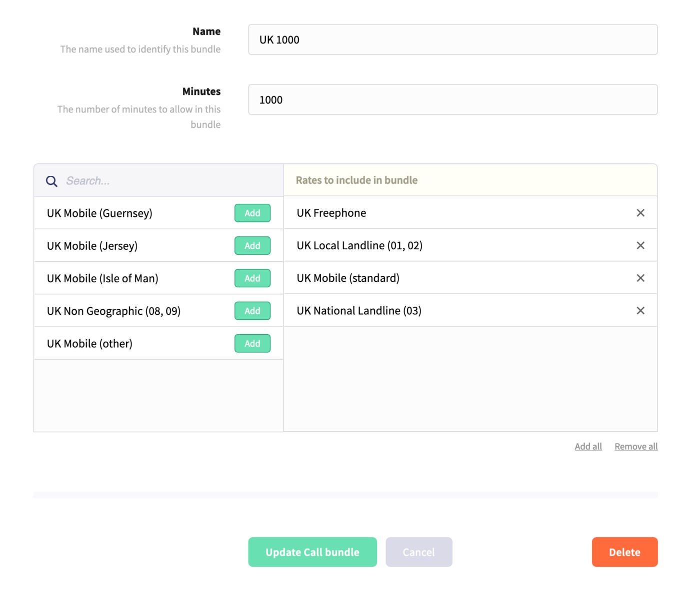Click the Remove all link
Screen dimensions: 700x596
636,446
